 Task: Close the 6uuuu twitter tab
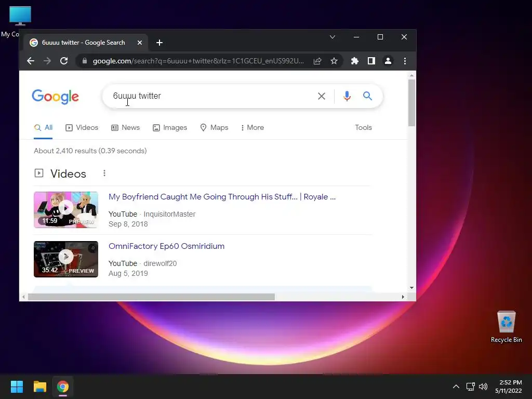[139, 43]
